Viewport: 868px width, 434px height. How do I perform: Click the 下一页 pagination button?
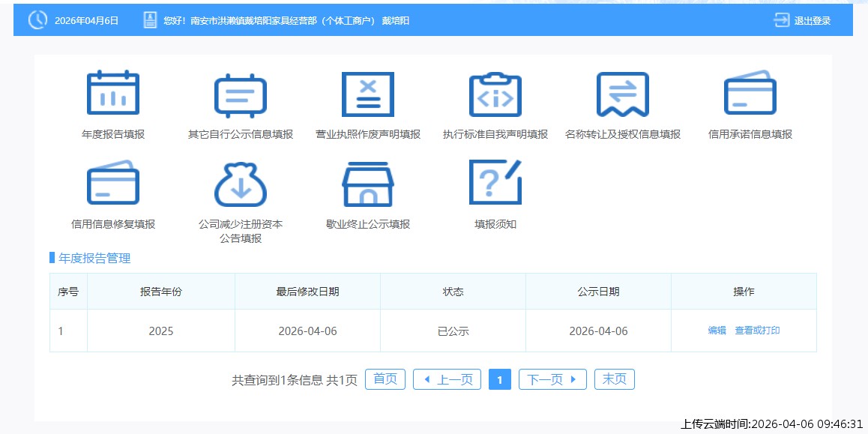coord(552,379)
